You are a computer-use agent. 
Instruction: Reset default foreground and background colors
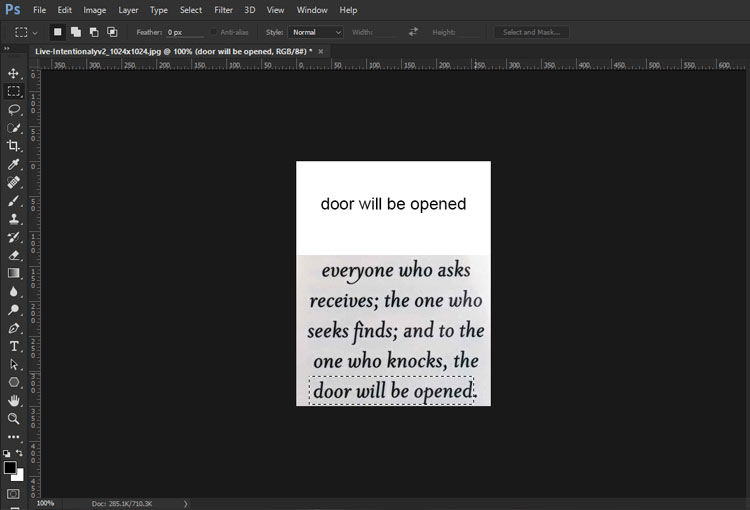[x=6, y=453]
